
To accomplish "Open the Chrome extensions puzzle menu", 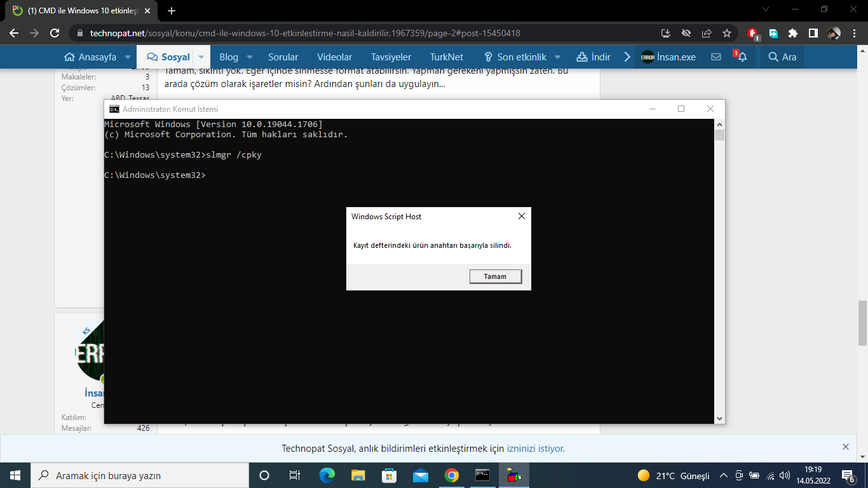I will pos(793,33).
